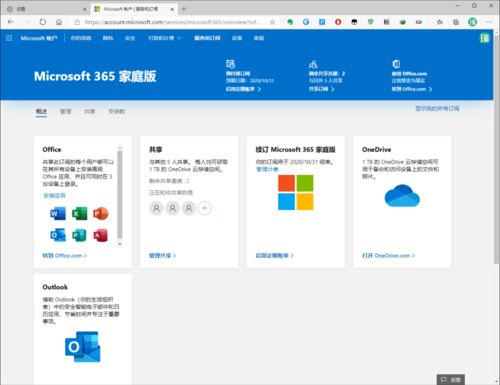The height and width of the screenshot is (385, 500).
Task: Open the app launcher grid icon
Action: tap(9, 38)
